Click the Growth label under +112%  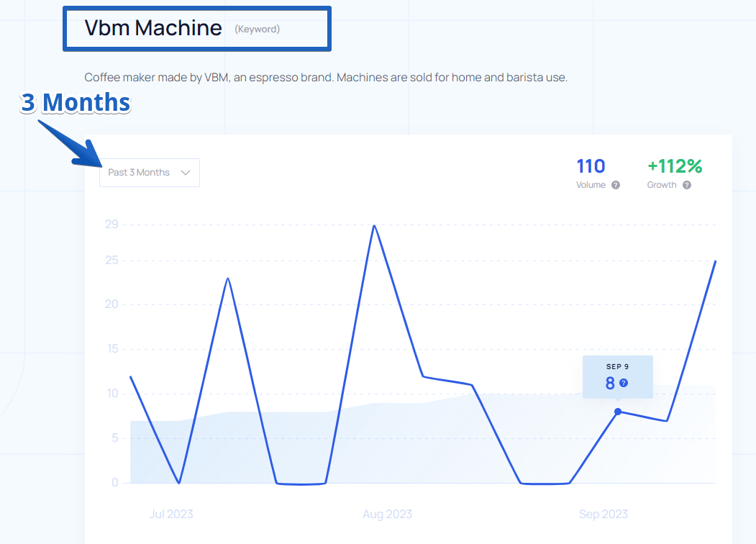point(662,185)
